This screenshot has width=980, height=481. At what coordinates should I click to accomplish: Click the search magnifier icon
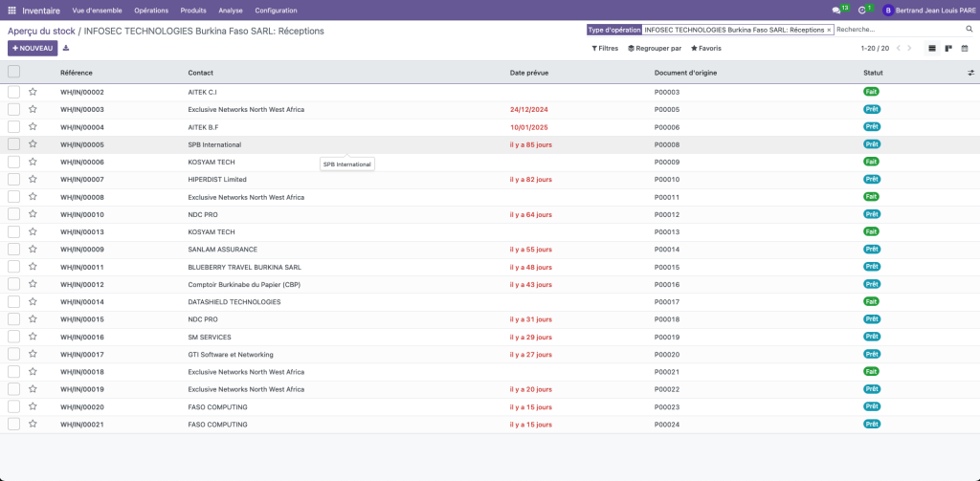(969, 30)
